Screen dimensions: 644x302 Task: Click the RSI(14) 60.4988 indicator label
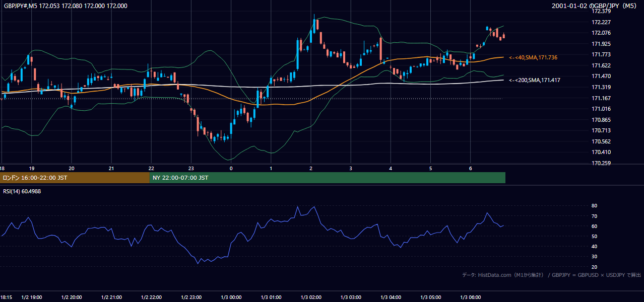(22, 191)
